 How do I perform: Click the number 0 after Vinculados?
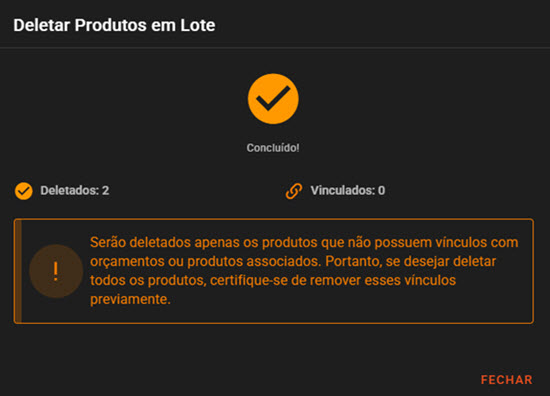[x=381, y=190]
